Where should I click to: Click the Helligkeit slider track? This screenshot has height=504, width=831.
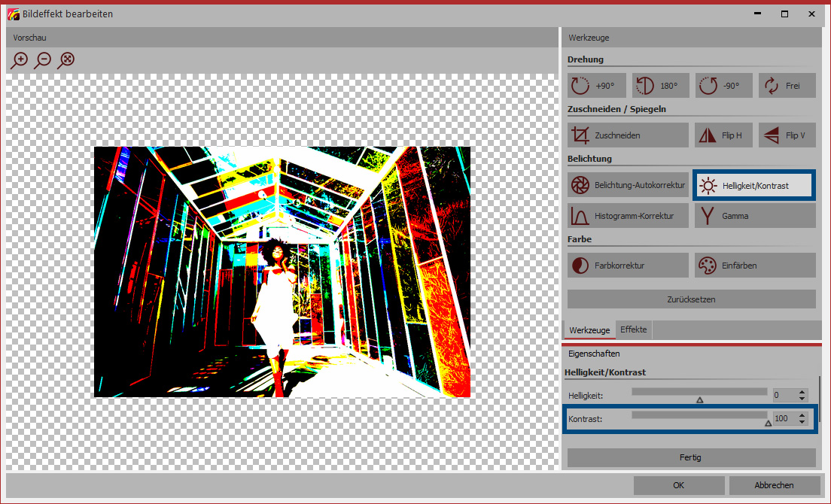pyautogui.click(x=699, y=392)
